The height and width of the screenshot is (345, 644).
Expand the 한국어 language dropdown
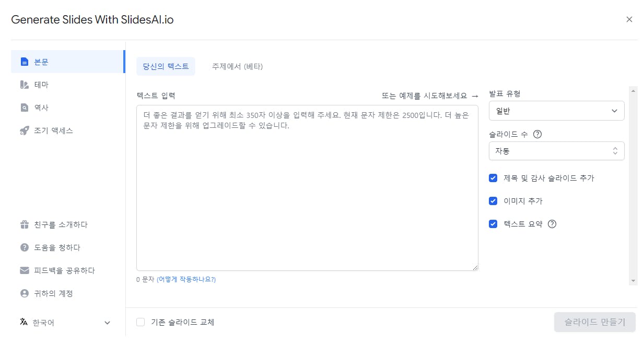(x=65, y=323)
